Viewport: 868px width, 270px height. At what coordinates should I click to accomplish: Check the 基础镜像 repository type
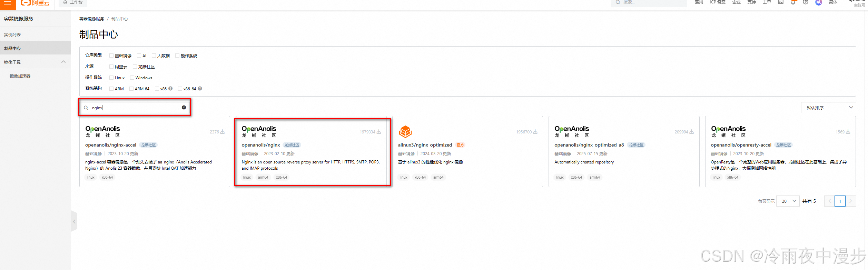coord(111,56)
